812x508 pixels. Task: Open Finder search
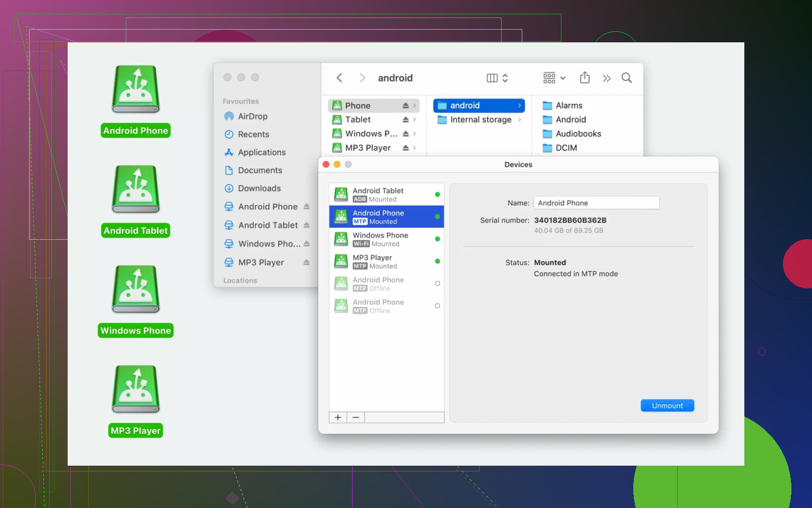tap(626, 78)
